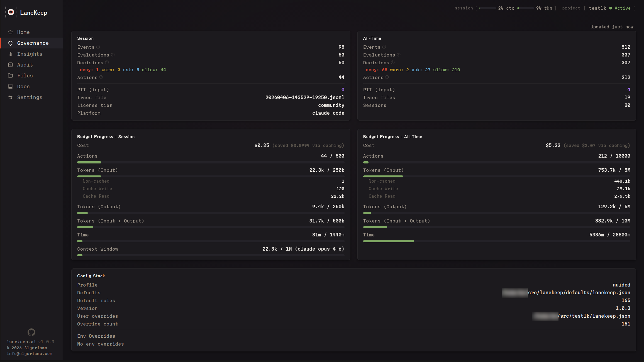Click the LaneKeep brand title
Image resolution: width=644 pixels, height=362 pixels.
tap(34, 13)
